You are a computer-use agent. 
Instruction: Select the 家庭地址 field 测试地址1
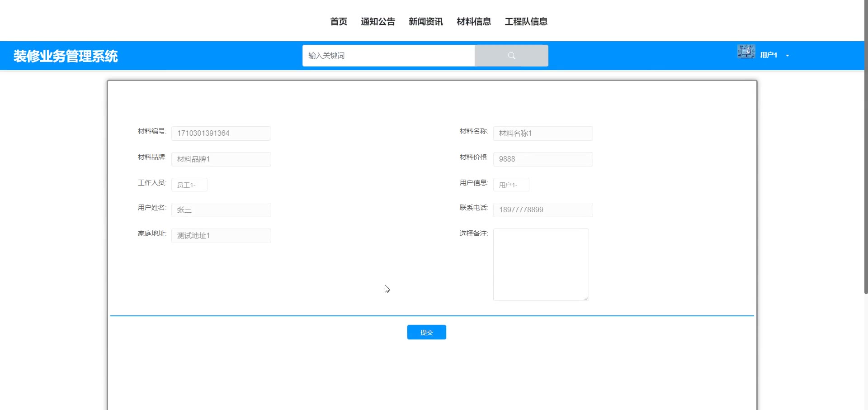(x=221, y=236)
